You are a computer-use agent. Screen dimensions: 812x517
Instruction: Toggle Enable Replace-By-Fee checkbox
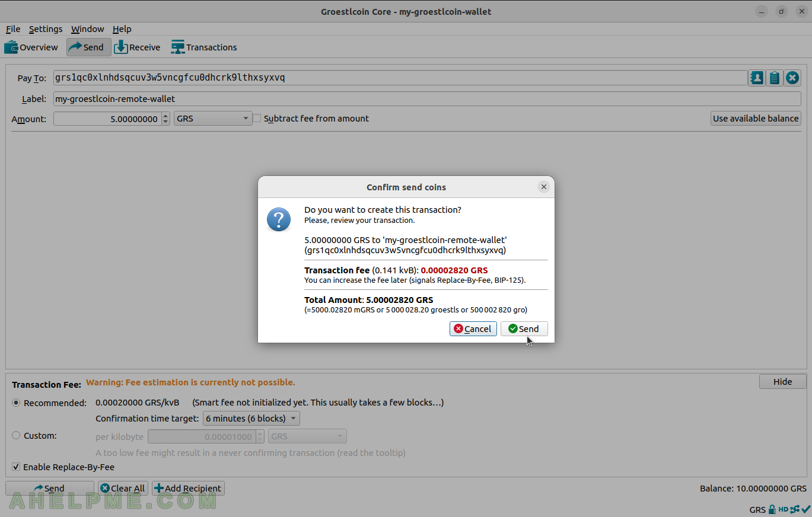(16, 467)
